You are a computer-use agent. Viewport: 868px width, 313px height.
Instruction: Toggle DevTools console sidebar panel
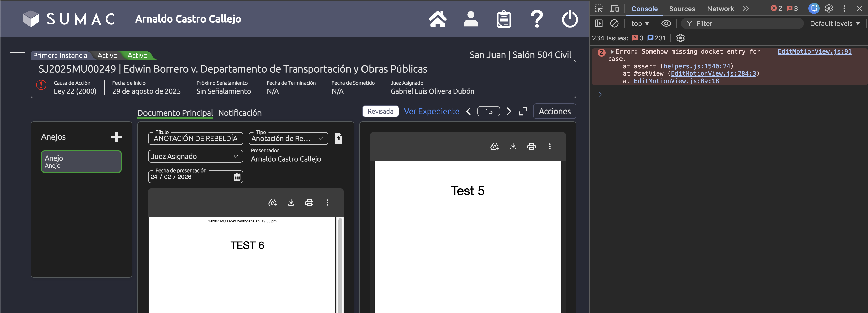click(598, 24)
